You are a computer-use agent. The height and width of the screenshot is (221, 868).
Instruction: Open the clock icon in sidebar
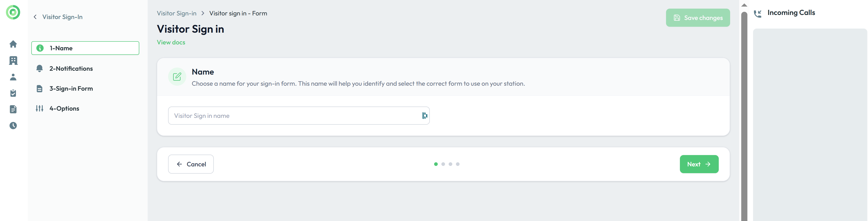click(13, 126)
